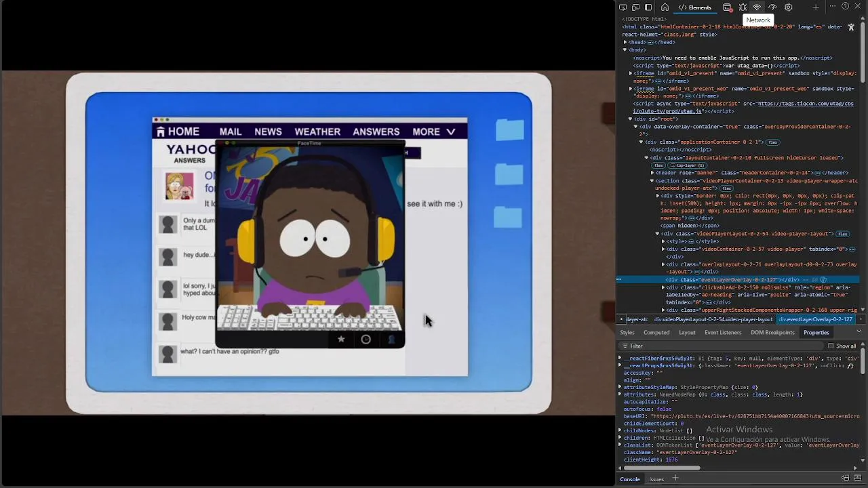Click the top-layer (1) badge

687,165
